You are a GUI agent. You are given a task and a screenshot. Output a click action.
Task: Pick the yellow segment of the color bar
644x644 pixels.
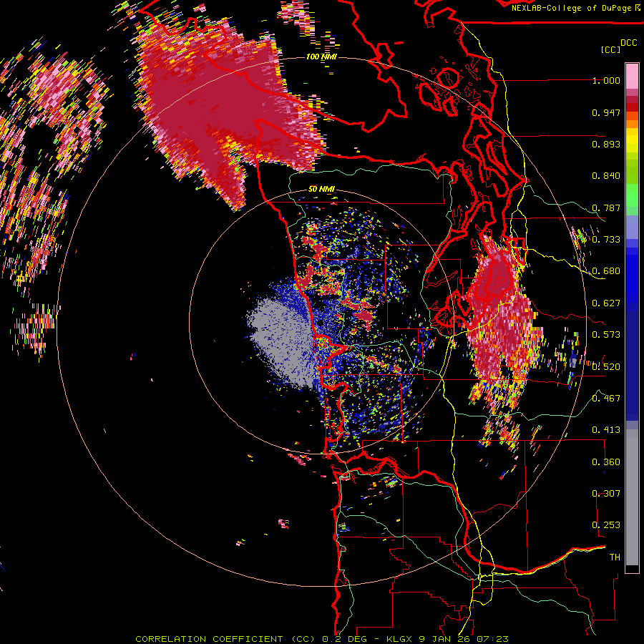632,140
